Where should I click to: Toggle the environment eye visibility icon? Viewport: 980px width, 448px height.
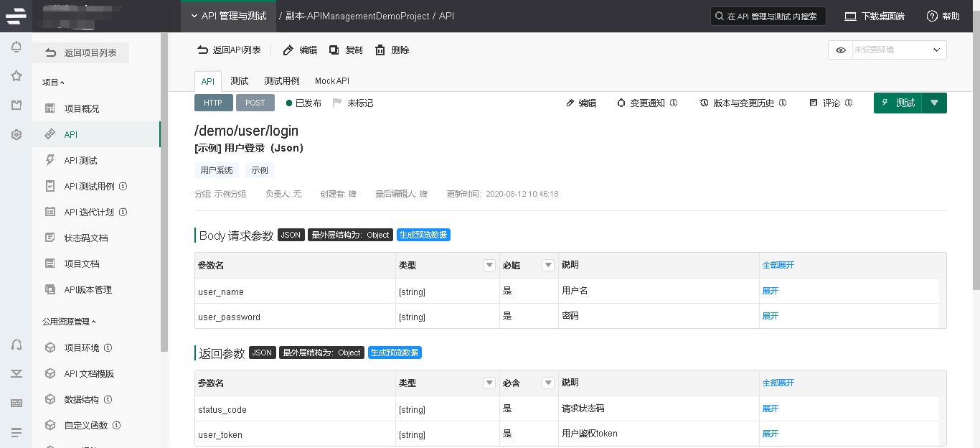pos(840,50)
